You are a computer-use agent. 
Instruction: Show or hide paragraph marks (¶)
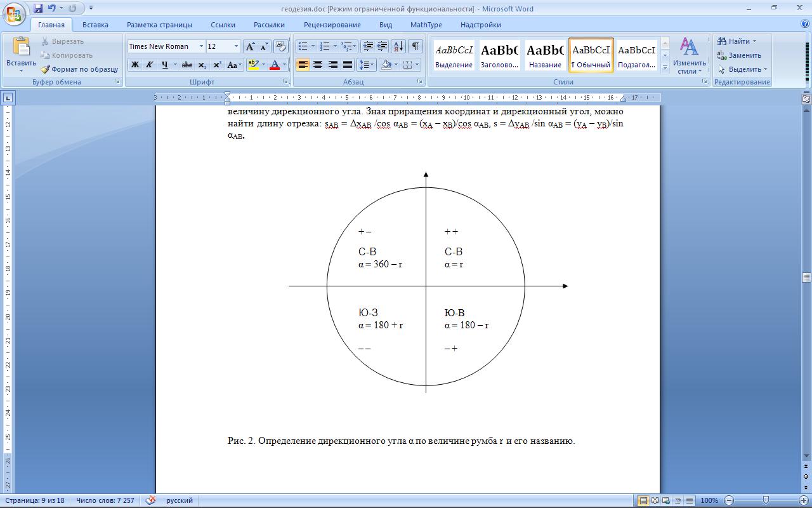click(416, 46)
